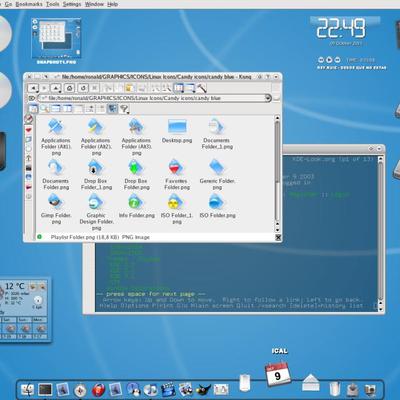Select the Graphic Design Folder.png file
400x400 pixels.
[96, 212]
